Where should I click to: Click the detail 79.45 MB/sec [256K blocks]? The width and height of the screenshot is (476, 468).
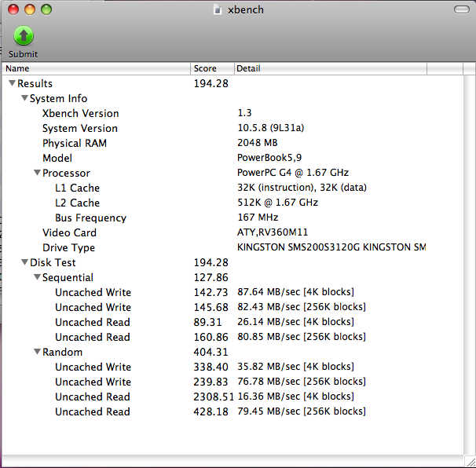(302, 411)
